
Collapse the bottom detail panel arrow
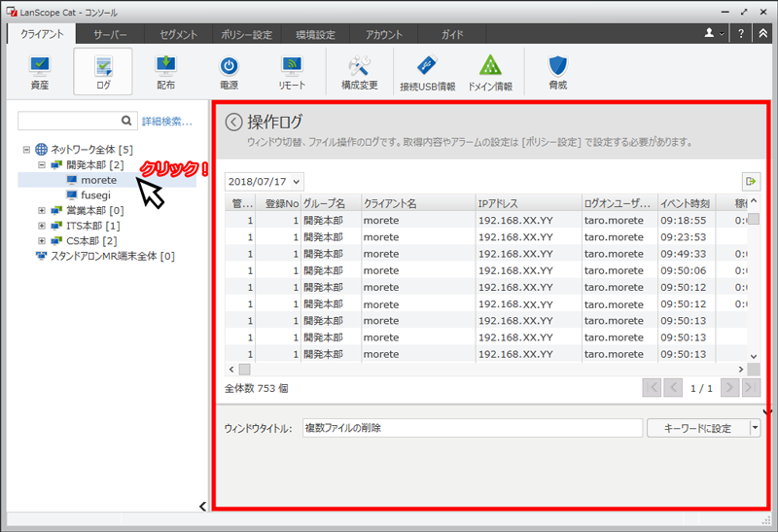pyautogui.click(x=767, y=412)
